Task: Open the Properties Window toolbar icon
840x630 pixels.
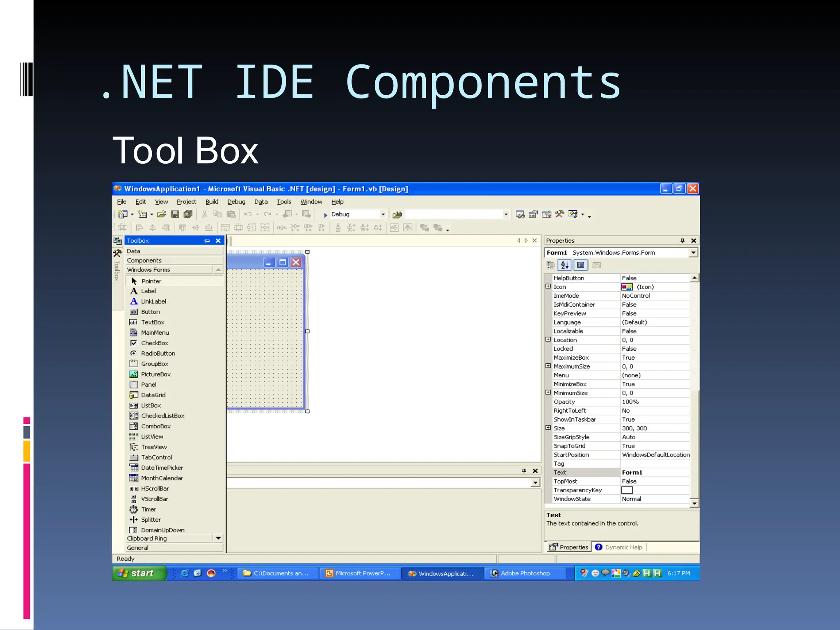Action: coord(533,214)
